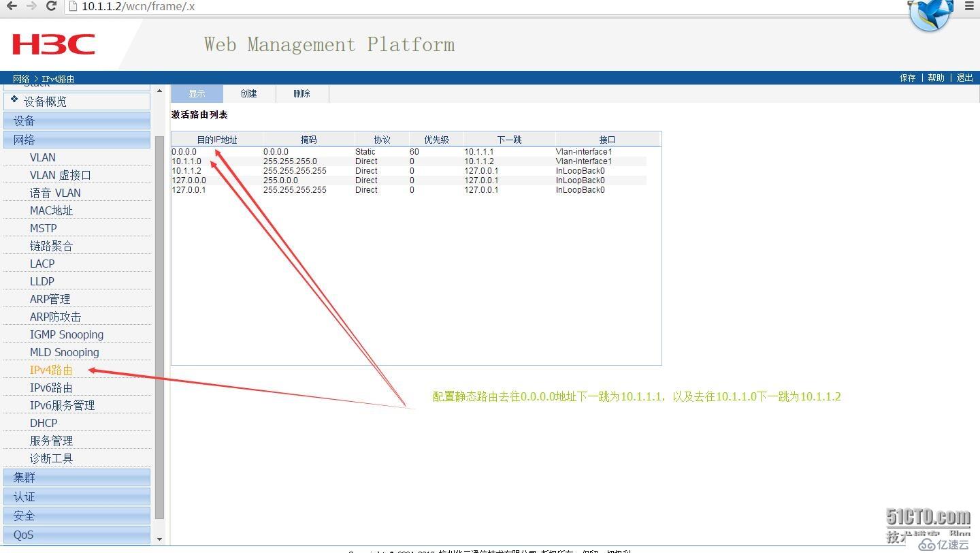
Task: Open the VLAN menu item
Action: pyautogui.click(x=43, y=157)
